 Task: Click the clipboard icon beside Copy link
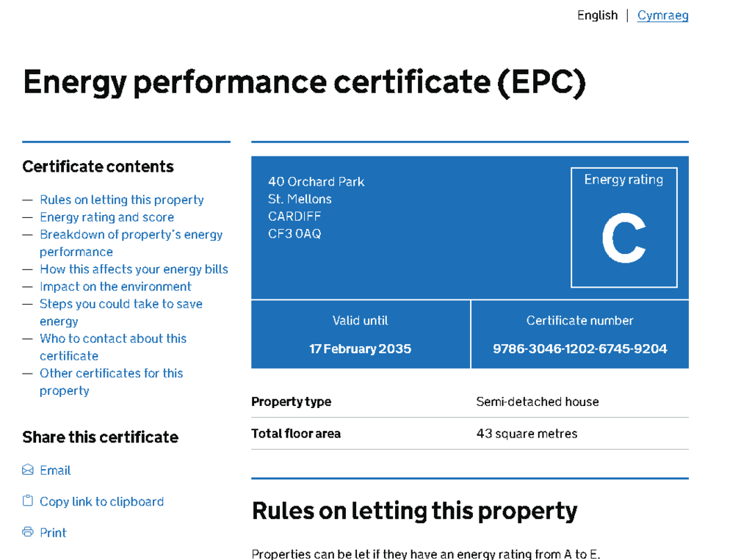(28, 501)
